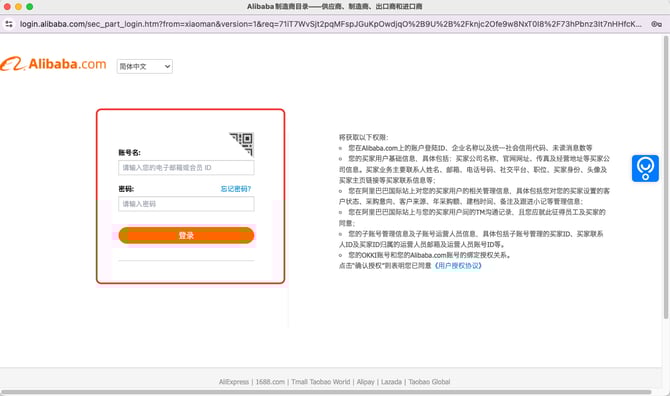This screenshot has height=396, width=670.
Task: Grab the horizontal scrollbar at the bottom
Action: click(x=326, y=392)
